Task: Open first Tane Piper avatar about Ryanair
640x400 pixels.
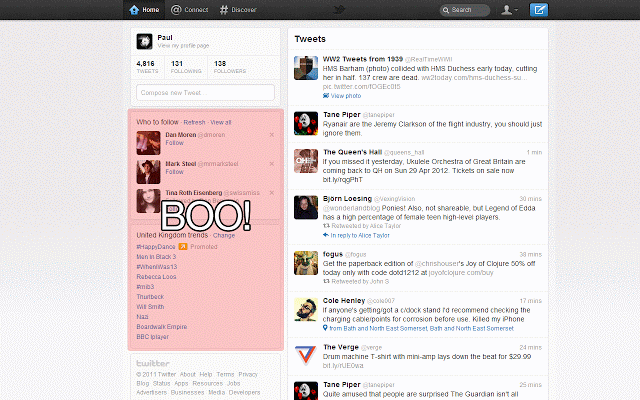Action: coord(306,123)
